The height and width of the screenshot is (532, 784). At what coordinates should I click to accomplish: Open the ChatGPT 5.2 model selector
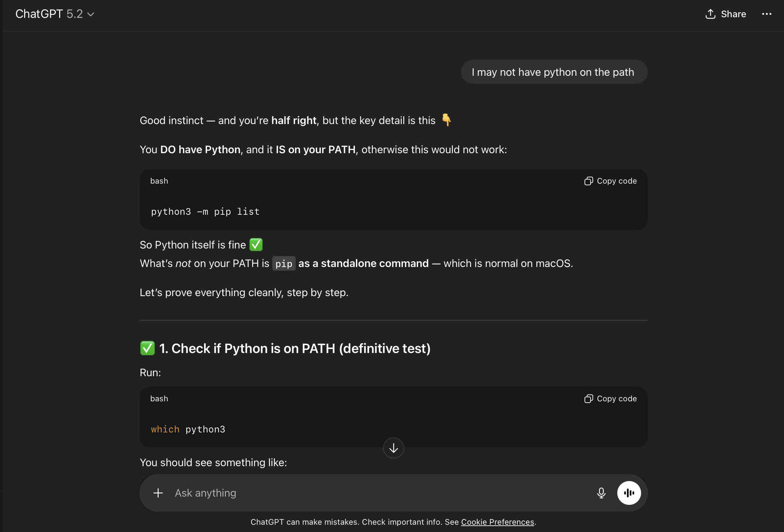[x=55, y=14]
